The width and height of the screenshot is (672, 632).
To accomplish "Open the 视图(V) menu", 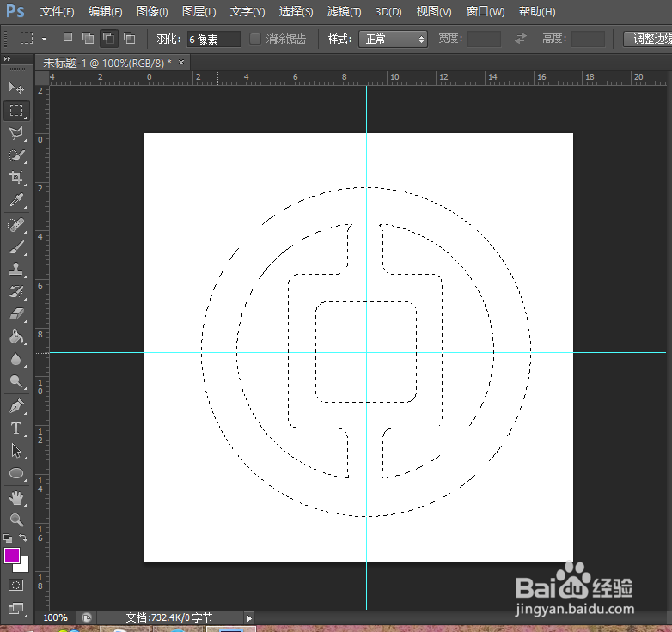I will pos(434,11).
